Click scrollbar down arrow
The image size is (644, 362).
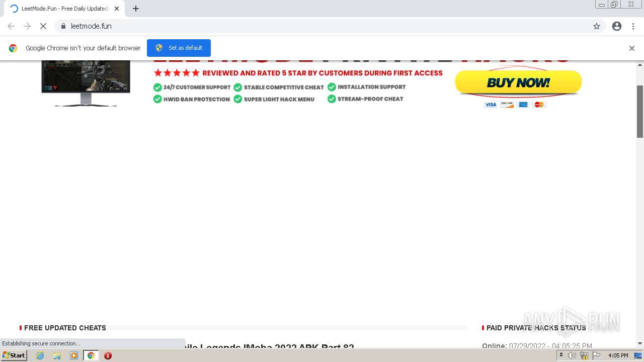pos(640,343)
